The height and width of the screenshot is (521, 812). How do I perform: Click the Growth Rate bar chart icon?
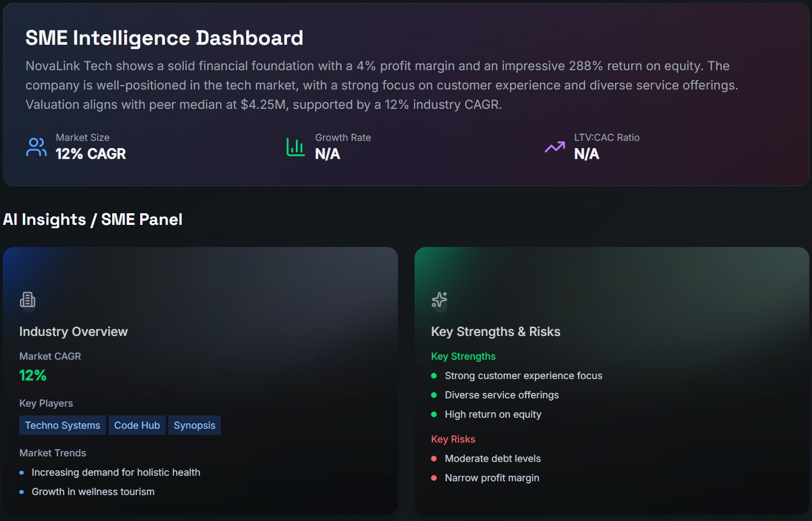pos(295,147)
